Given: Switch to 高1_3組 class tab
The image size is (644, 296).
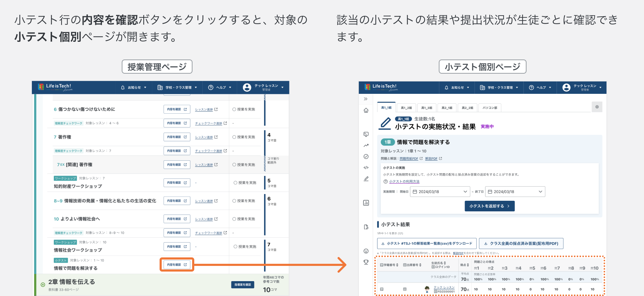Looking at the screenshot, I should pyautogui.click(x=427, y=108).
